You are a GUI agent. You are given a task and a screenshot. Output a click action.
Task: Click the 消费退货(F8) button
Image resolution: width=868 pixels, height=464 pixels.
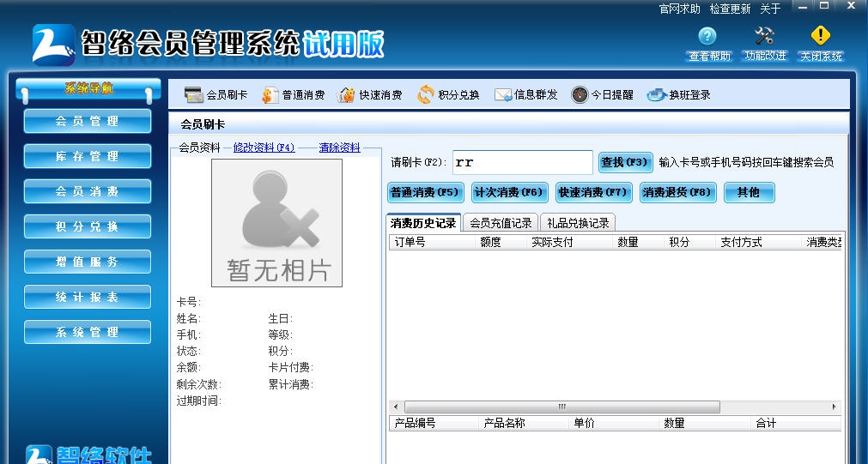pyautogui.click(x=677, y=192)
